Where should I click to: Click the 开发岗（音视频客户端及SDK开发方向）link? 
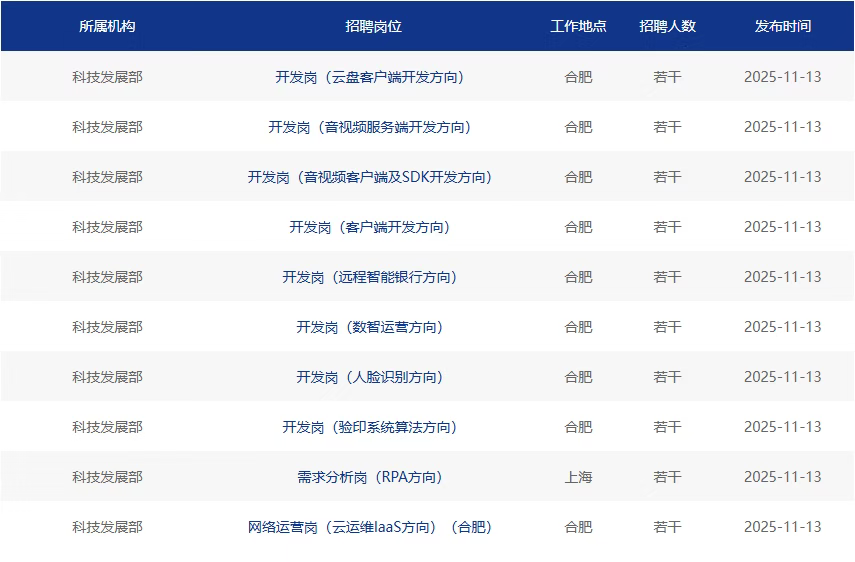369,177
